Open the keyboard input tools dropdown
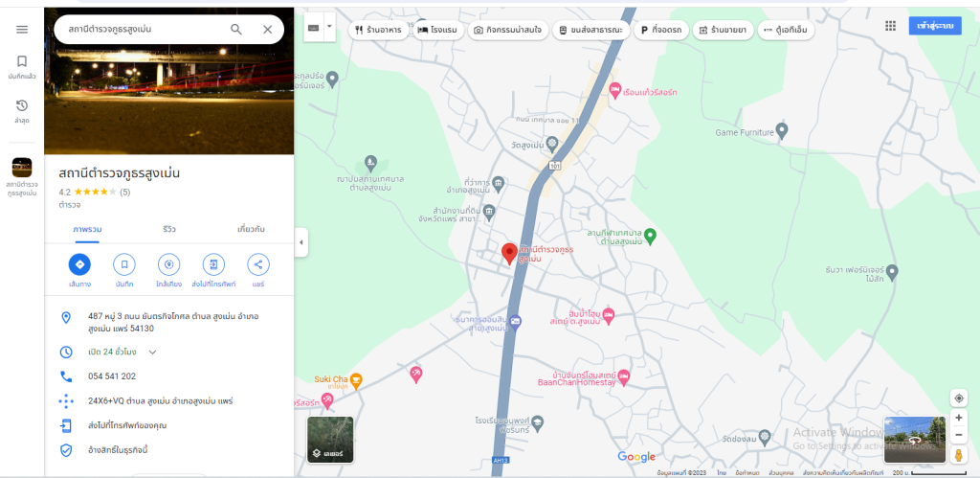 click(x=329, y=28)
